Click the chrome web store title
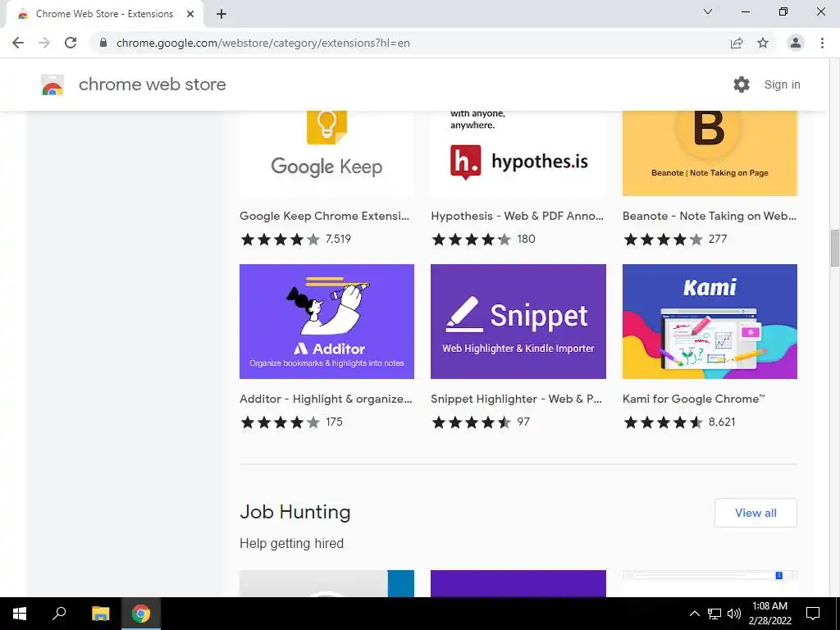This screenshot has height=630, width=840. click(152, 84)
